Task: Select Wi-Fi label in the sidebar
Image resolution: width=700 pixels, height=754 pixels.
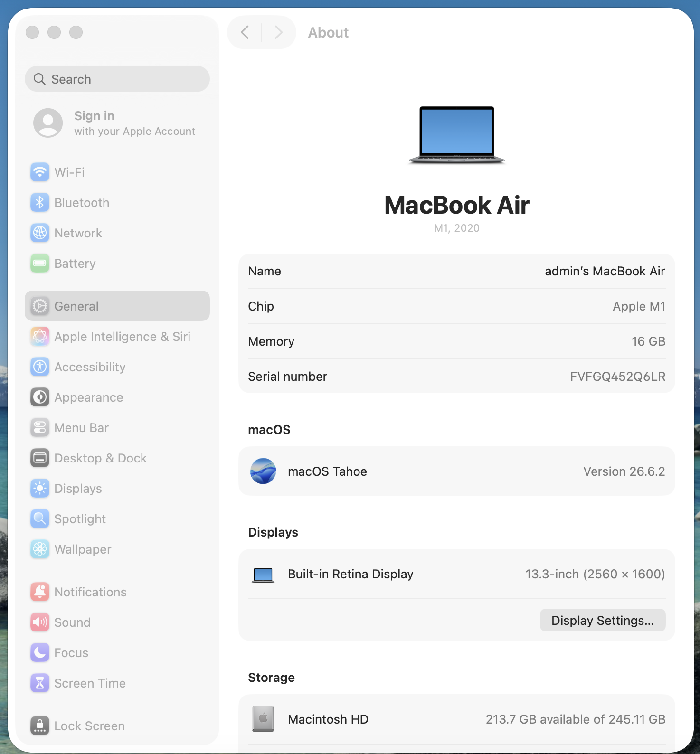Action: tap(69, 172)
